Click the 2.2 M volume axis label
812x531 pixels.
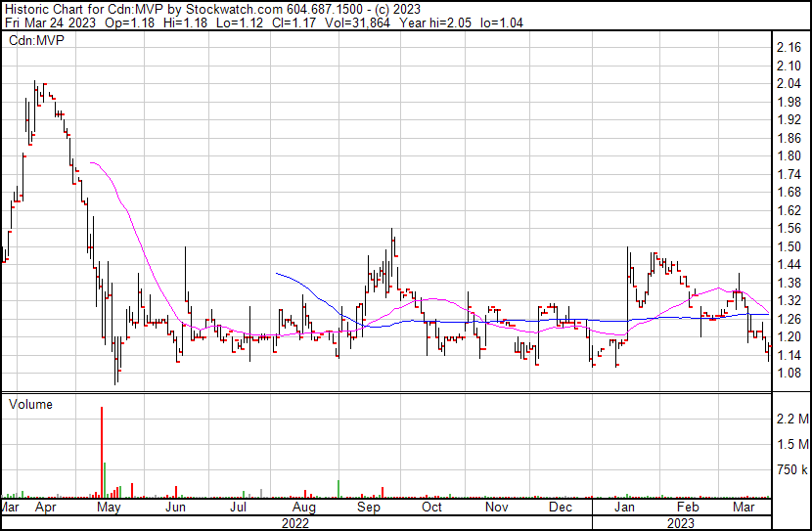pyautogui.click(x=791, y=420)
